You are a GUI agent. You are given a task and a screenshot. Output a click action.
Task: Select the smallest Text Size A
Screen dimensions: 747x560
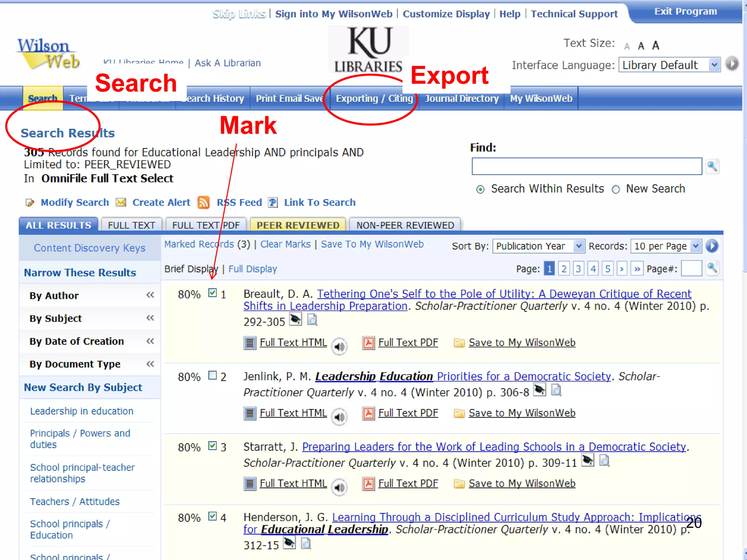pyautogui.click(x=627, y=46)
